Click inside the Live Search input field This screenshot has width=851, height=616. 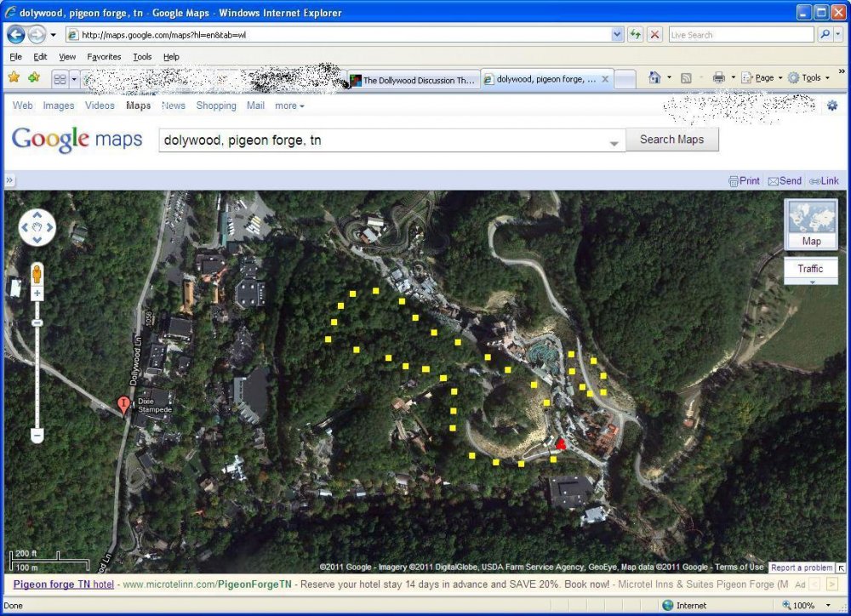740,34
